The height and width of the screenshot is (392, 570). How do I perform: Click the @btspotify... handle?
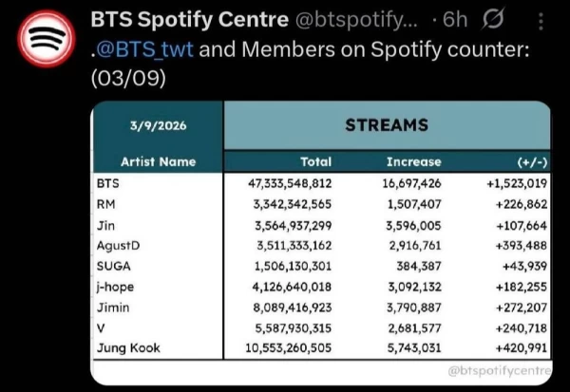[x=356, y=20]
